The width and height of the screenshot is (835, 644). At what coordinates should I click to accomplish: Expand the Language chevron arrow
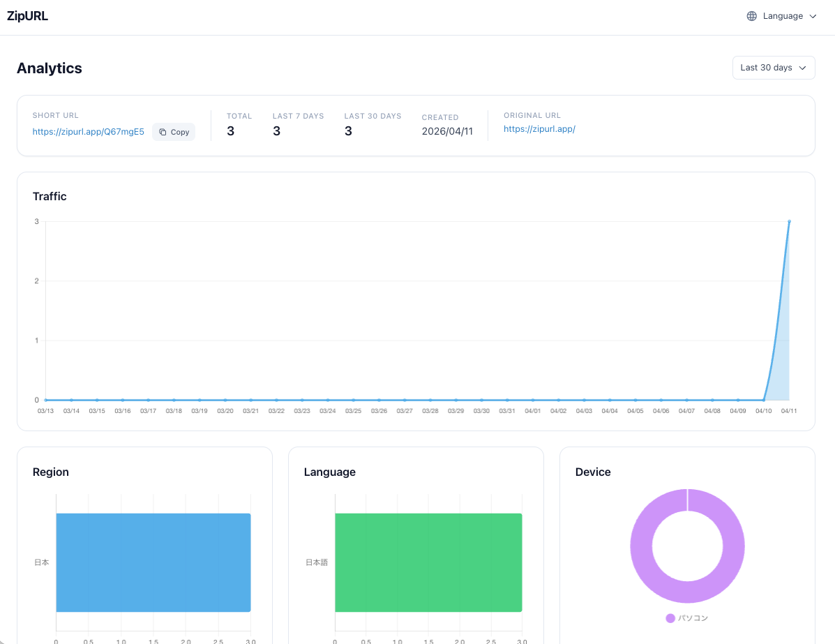[x=813, y=16]
